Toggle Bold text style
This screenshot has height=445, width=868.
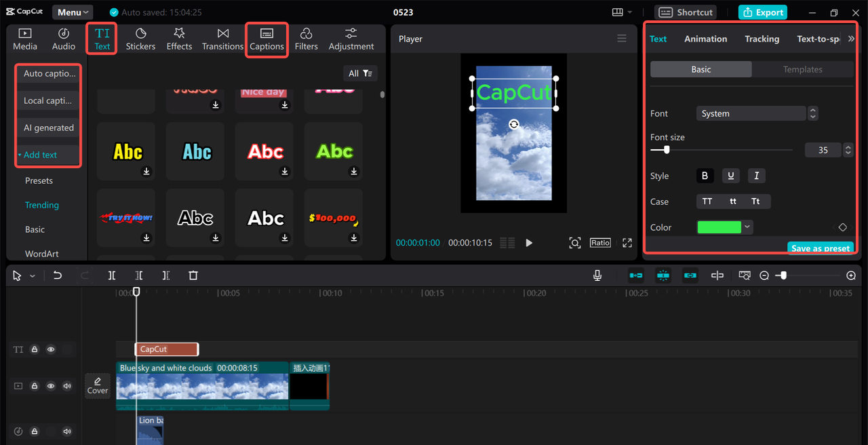tap(705, 176)
